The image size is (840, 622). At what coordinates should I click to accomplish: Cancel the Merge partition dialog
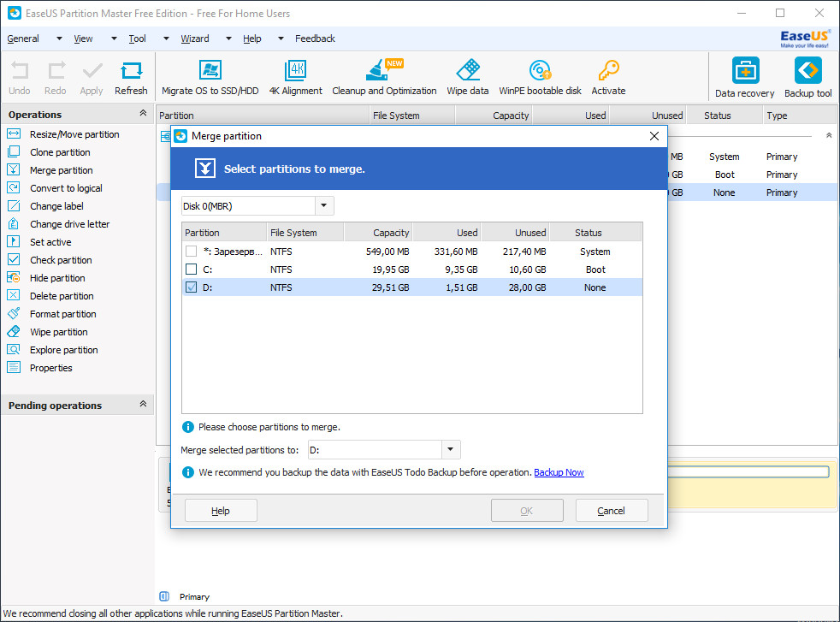coord(612,511)
